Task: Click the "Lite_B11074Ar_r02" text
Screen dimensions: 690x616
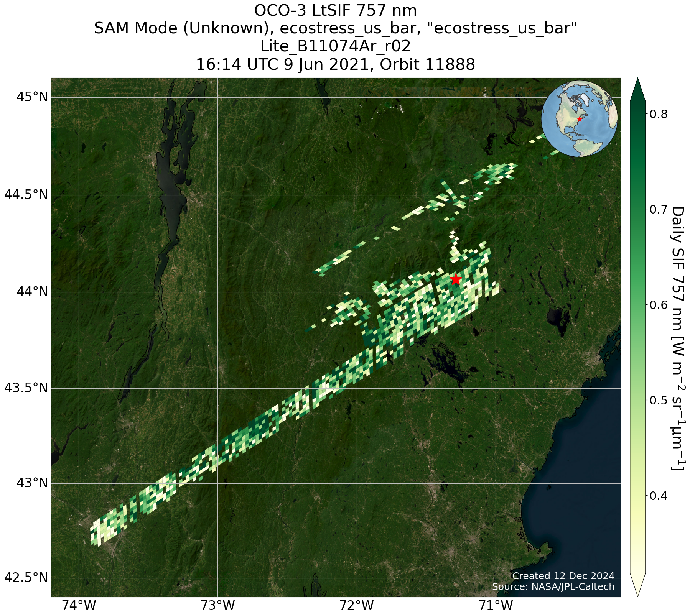Action: 335,46
